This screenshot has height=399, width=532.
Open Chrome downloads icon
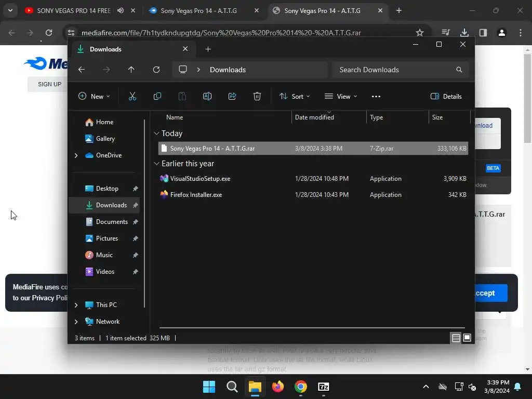coord(464,33)
